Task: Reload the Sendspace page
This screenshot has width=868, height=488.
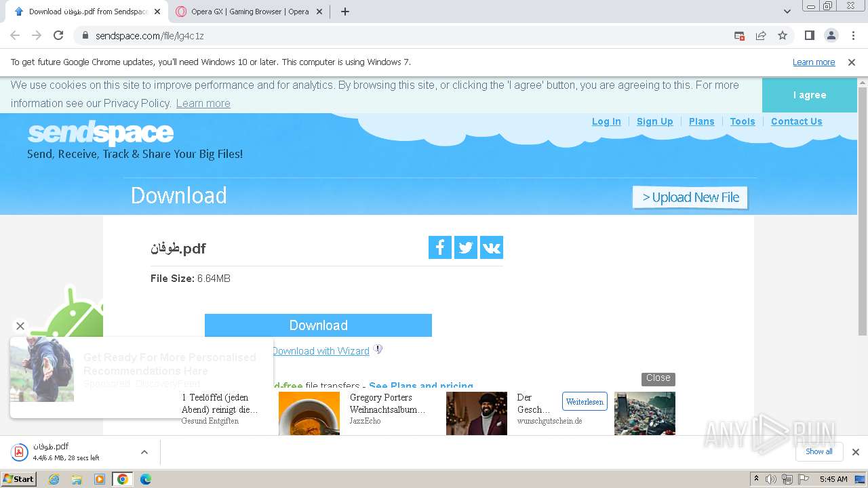Action: point(58,36)
